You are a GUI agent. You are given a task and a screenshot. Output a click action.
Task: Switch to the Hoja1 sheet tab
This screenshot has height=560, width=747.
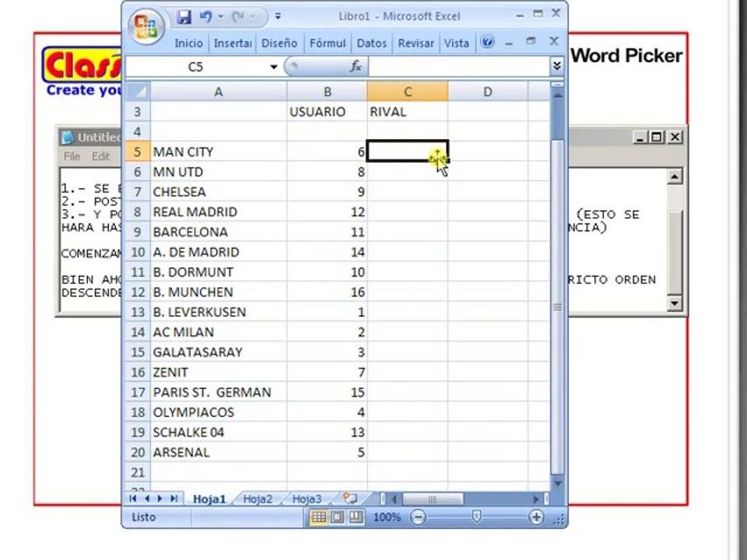click(x=209, y=499)
